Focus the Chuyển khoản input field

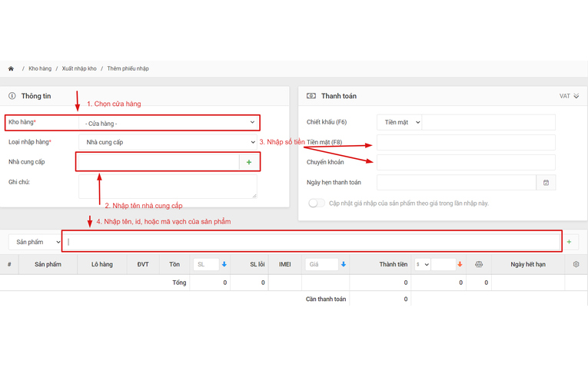466,163
